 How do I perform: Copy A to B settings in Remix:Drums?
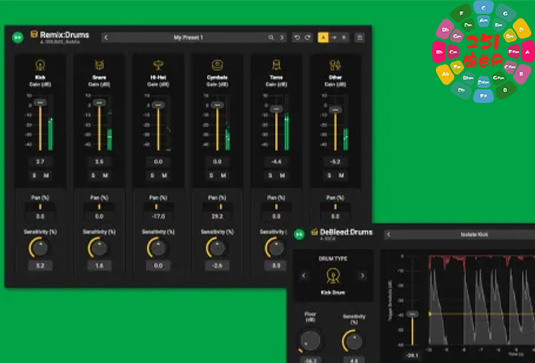(x=334, y=37)
